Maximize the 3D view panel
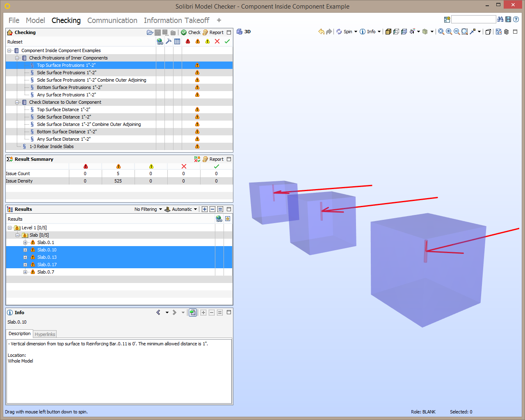The height and width of the screenshot is (420, 525). [515, 32]
